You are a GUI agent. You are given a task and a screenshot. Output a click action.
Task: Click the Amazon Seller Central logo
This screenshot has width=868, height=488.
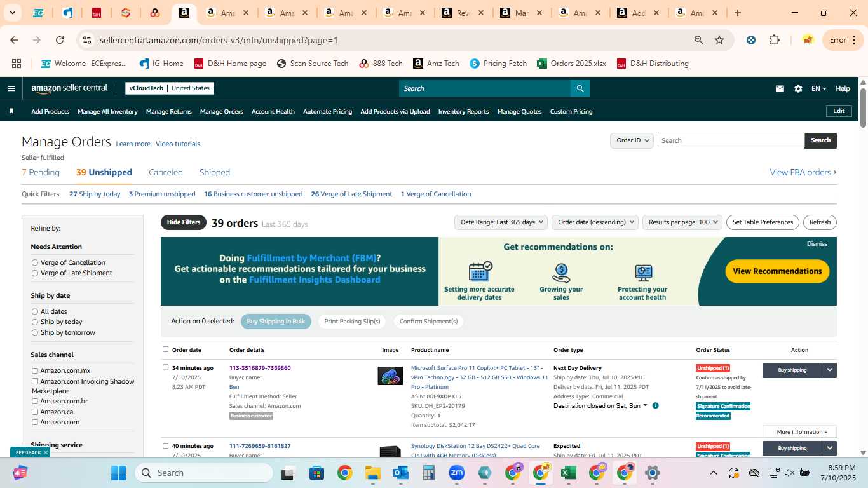point(69,88)
